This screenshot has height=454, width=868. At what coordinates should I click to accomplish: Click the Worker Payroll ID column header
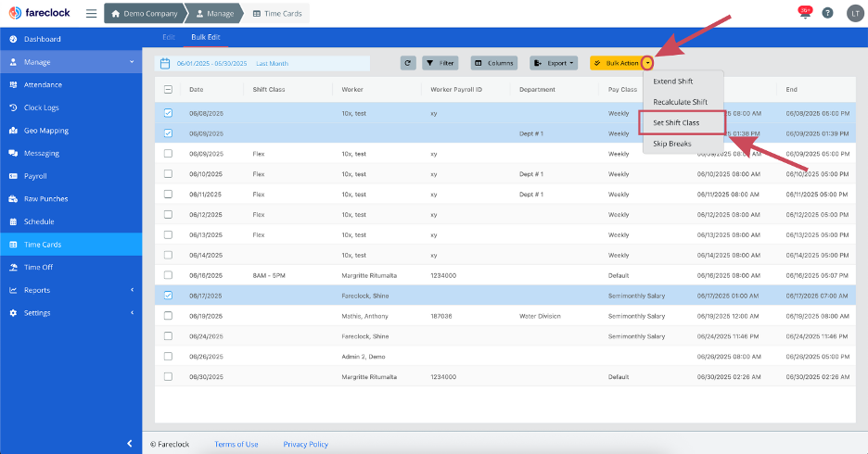coord(456,90)
